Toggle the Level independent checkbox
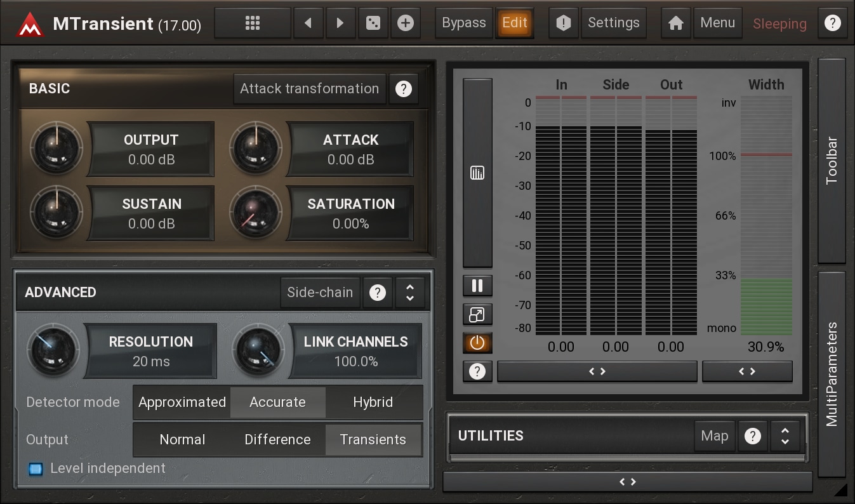This screenshot has width=855, height=504. point(36,468)
